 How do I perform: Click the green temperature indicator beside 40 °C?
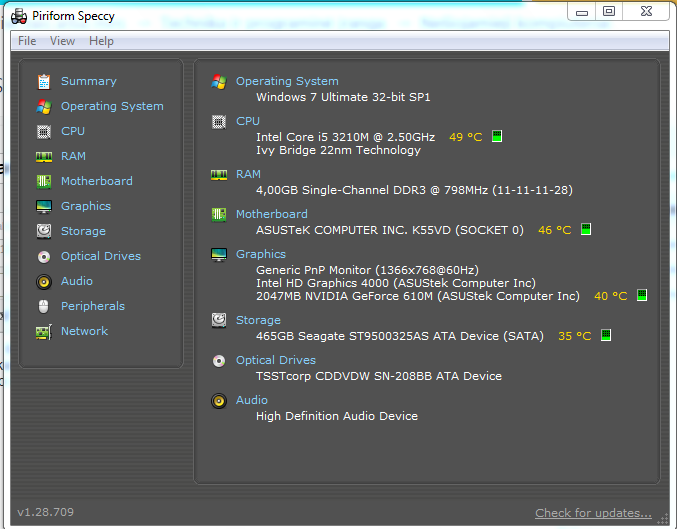(642, 295)
